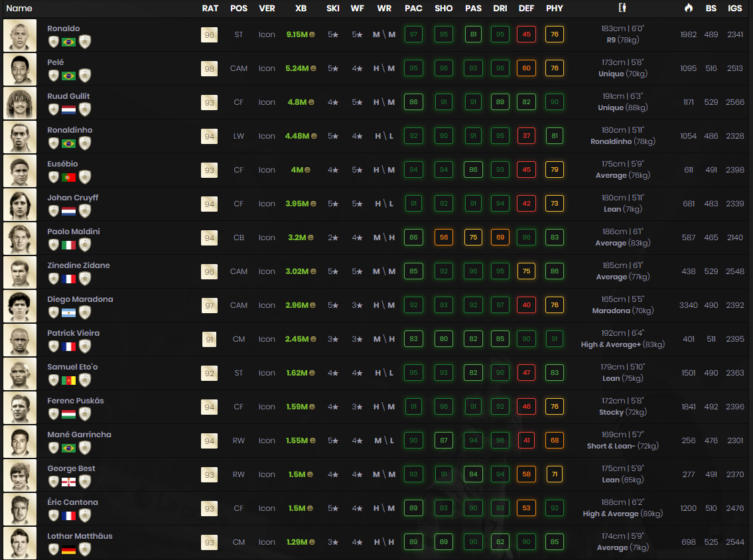The height and width of the screenshot is (560, 753).
Task: Open Zinedine Zidane's player page
Action: 78,265
